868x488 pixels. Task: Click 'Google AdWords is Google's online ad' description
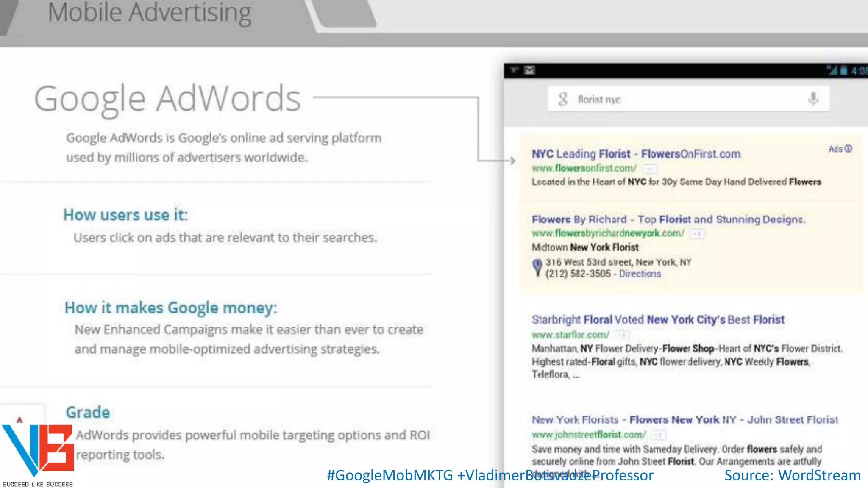224,147
